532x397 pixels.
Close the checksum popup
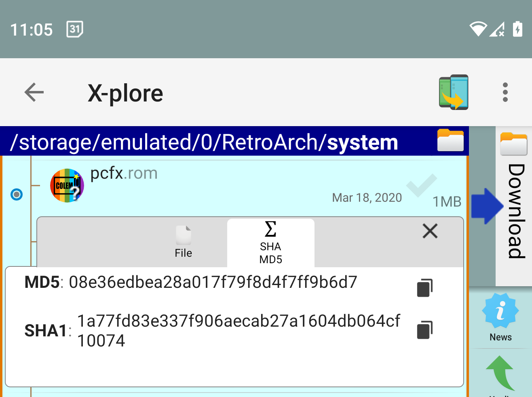[430, 231]
